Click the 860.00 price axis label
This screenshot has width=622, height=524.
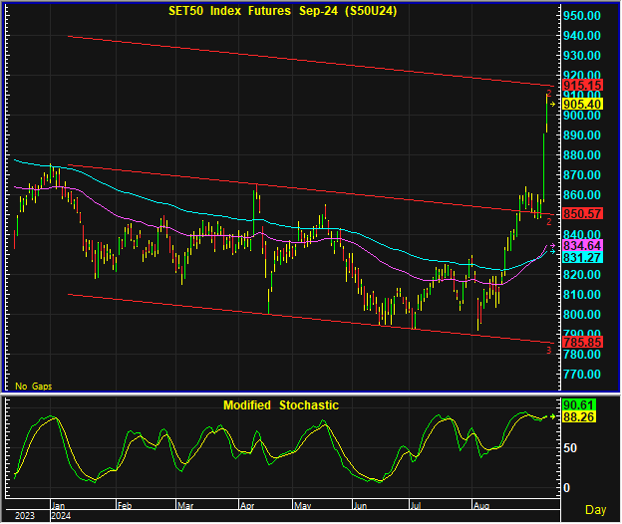pyautogui.click(x=582, y=195)
